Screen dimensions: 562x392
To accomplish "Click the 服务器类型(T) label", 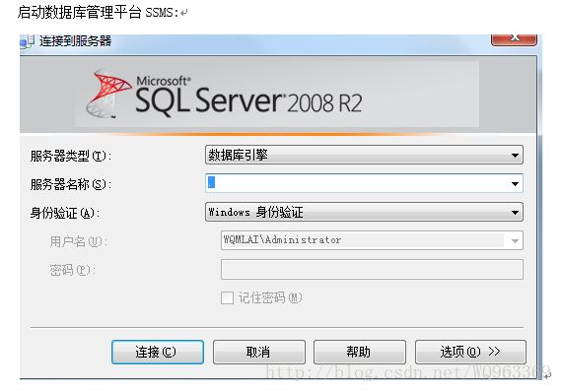I will pyautogui.click(x=71, y=156).
